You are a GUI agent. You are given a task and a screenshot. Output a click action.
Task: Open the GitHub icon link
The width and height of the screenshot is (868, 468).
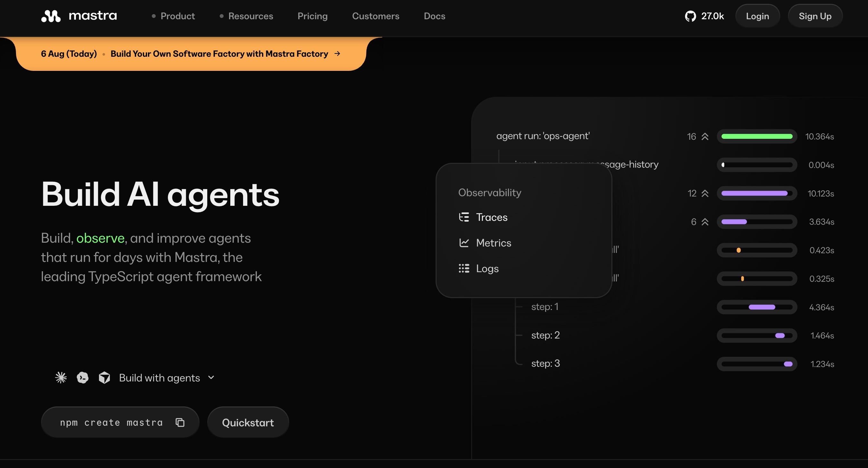tap(690, 16)
